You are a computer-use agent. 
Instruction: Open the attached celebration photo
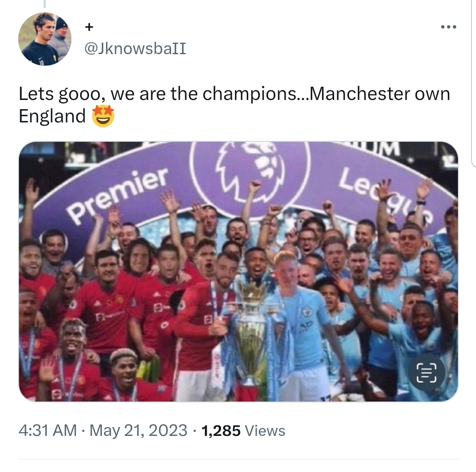238,272
